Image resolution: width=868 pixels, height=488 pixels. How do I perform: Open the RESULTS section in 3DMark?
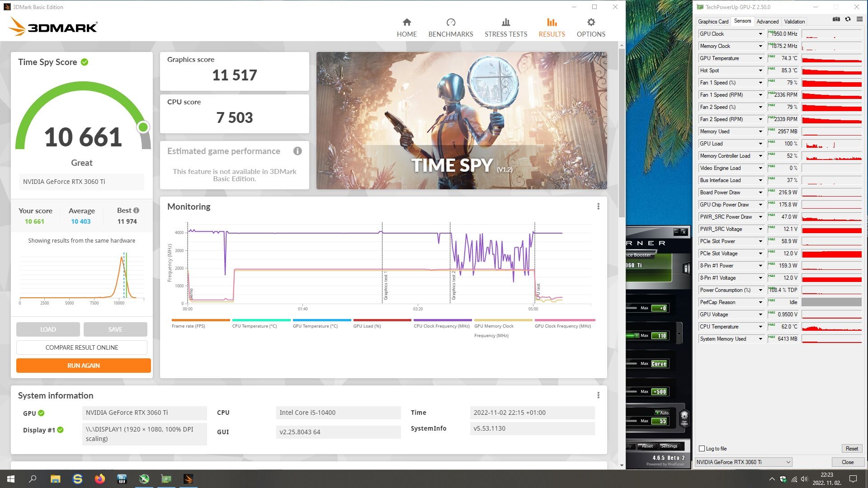pos(552,28)
